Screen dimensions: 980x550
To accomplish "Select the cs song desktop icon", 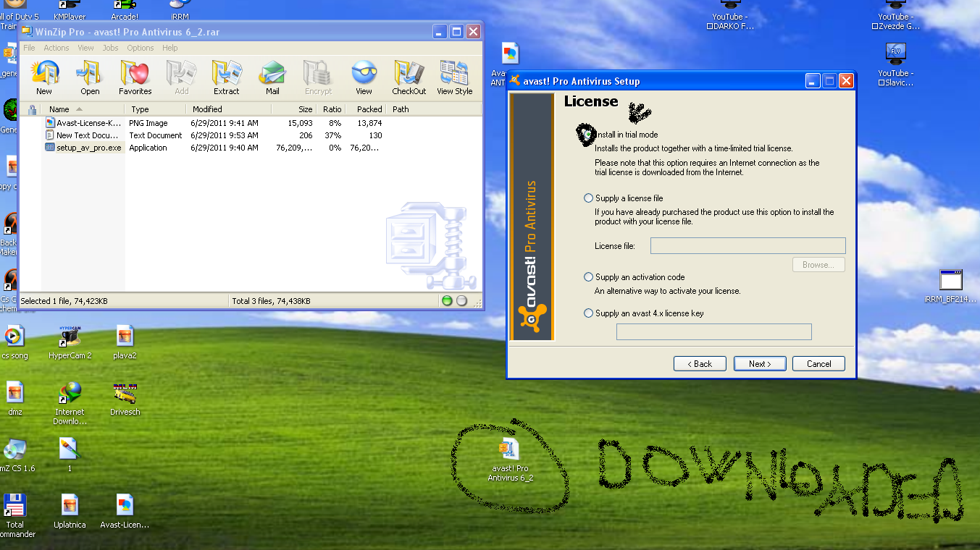I will [14, 342].
